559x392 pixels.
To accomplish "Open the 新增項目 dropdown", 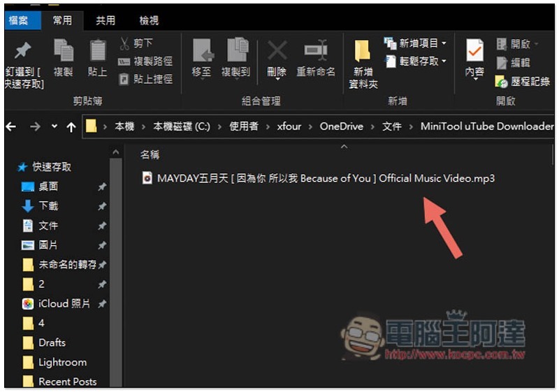I will (415, 43).
